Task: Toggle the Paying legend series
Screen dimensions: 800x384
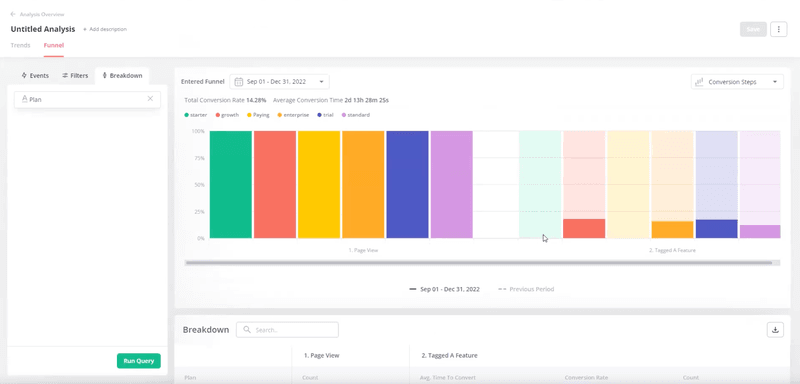Action: click(258, 115)
